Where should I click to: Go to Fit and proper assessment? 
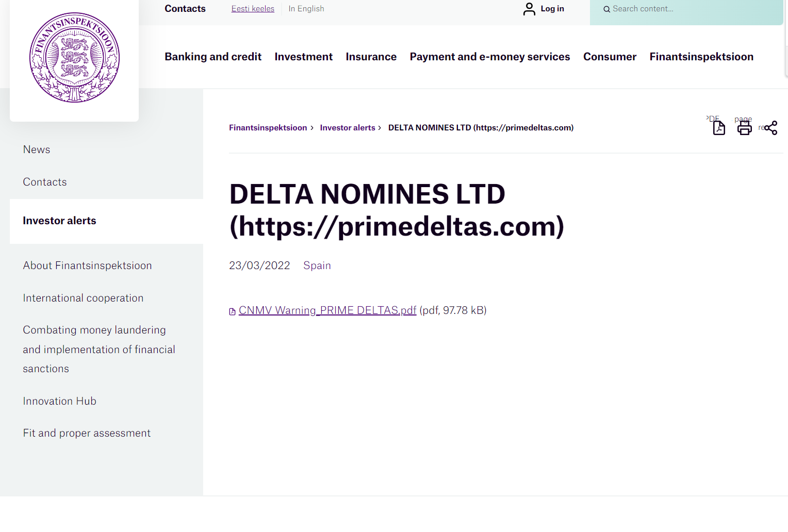pyautogui.click(x=87, y=433)
